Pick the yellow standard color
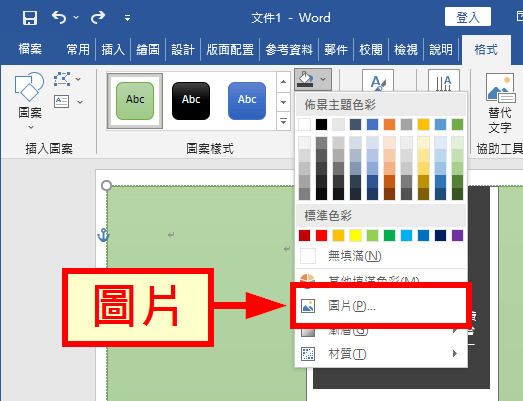The image size is (523, 401). pos(355,236)
